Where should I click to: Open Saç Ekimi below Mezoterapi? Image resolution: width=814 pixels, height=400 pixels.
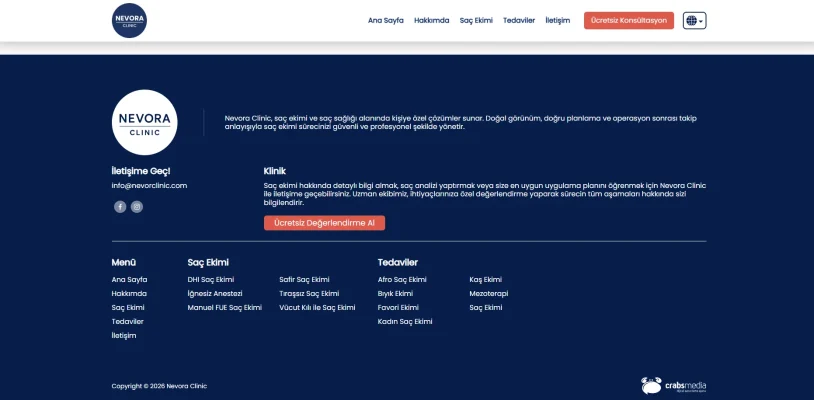(486, 308)
